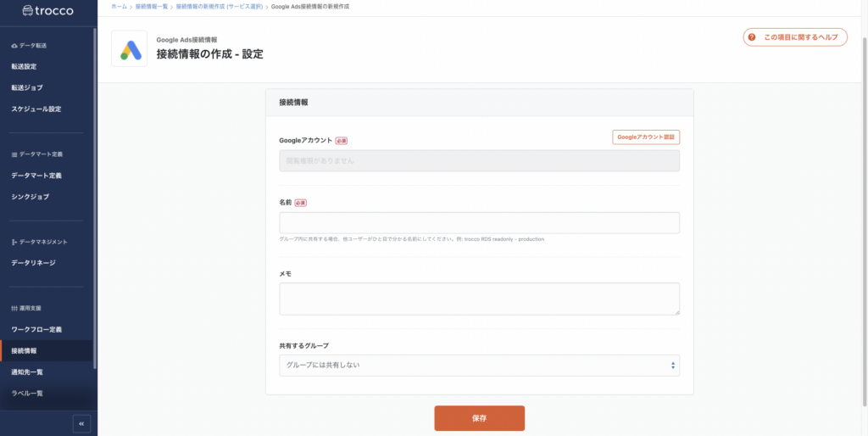
Task: Click the question mark help icon
Action: [752, 37]
